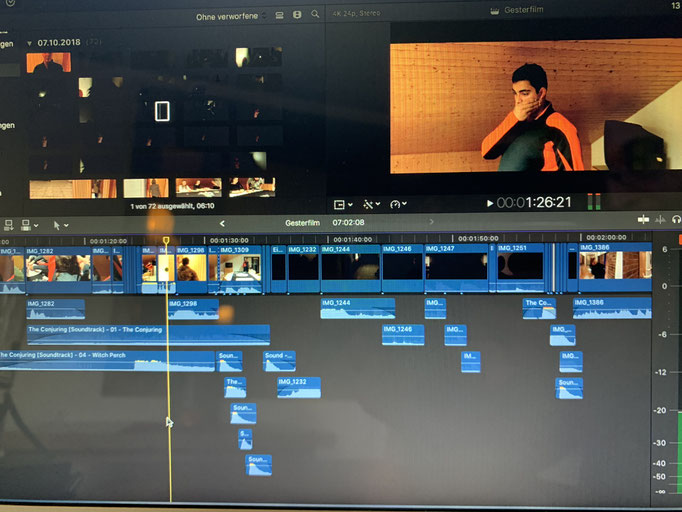
Task: Click the 07:02:08 project duration
Action: tap(348, 222)
